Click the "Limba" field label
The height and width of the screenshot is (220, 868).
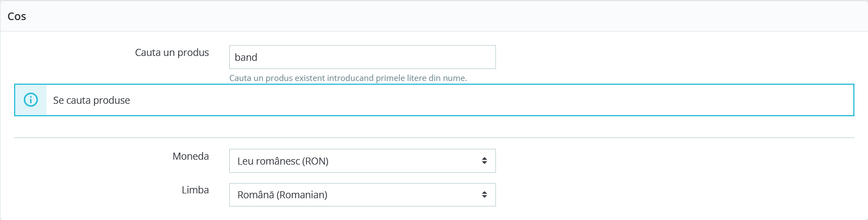[x=195, y=190]
